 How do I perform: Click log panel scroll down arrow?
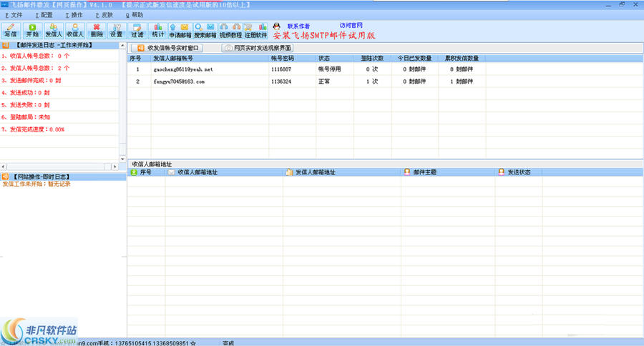122,159
